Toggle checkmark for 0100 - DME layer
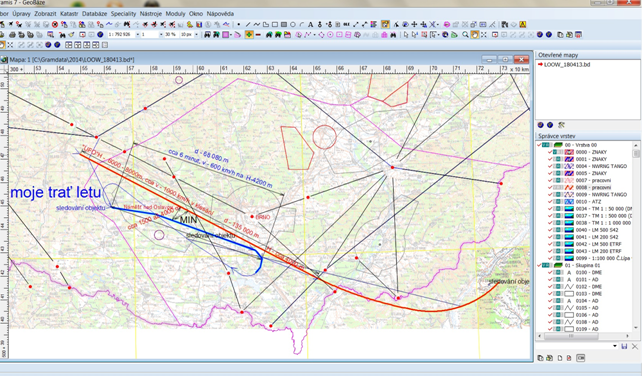Screen dimensions: 642x376 [x=550, y=272]
